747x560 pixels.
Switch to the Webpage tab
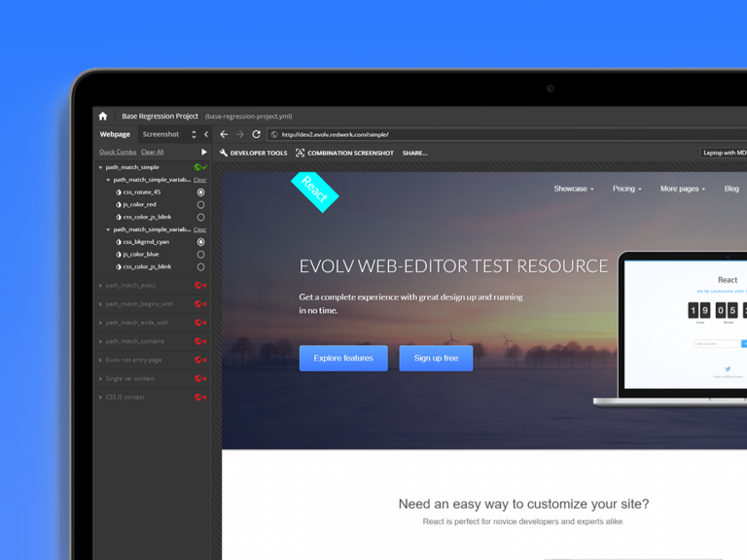coord(115,134)
